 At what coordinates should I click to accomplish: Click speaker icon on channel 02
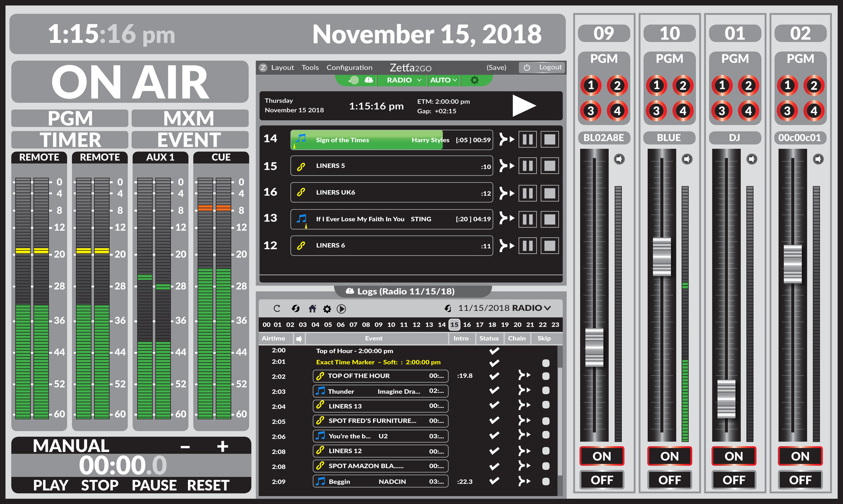pyautogui.click(x=818, y=159)
